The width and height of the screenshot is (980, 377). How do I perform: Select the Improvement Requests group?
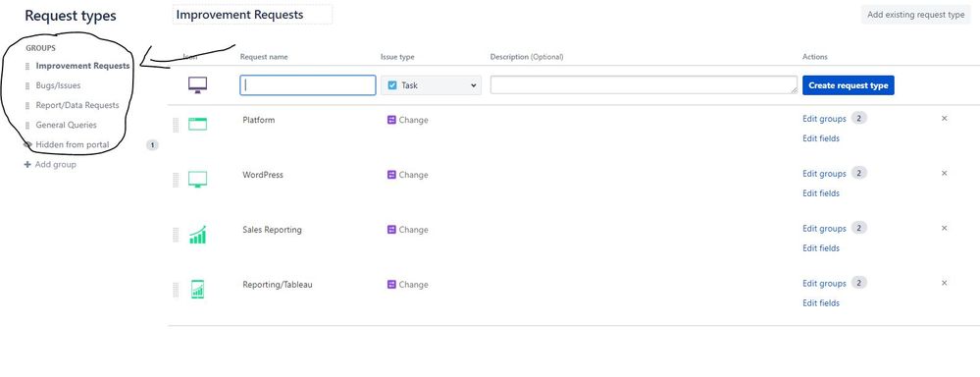coord(82,66)
